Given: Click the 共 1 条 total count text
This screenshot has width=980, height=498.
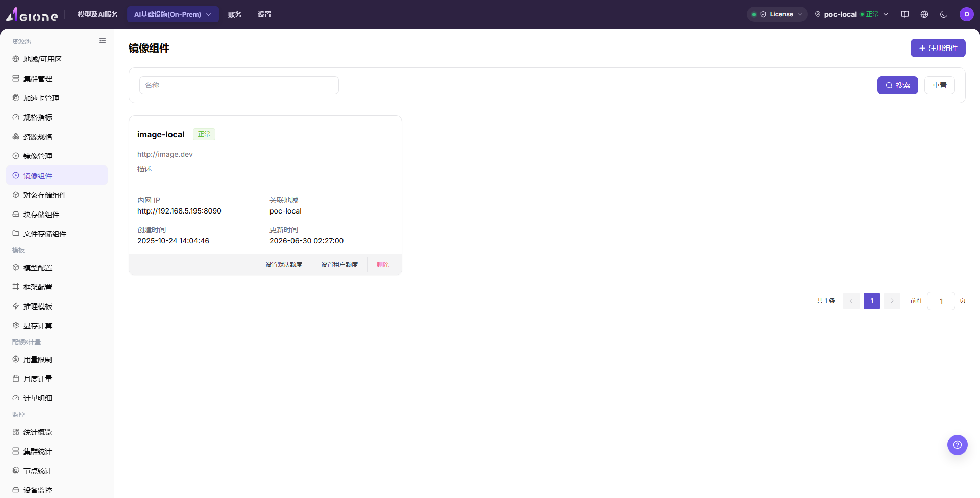Looking at the screenshot, I should tap(826, 301).
